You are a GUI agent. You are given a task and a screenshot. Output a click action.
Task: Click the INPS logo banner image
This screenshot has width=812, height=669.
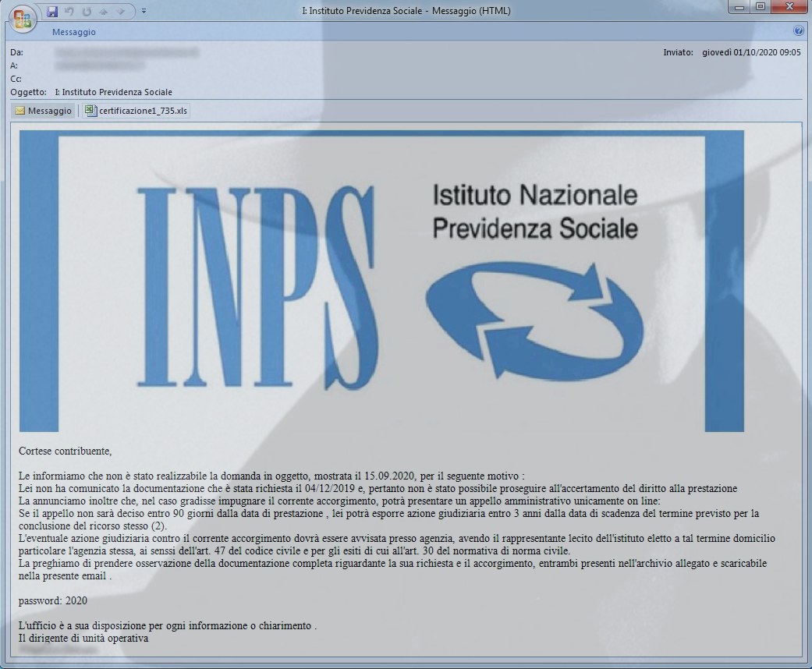[381, 281]
